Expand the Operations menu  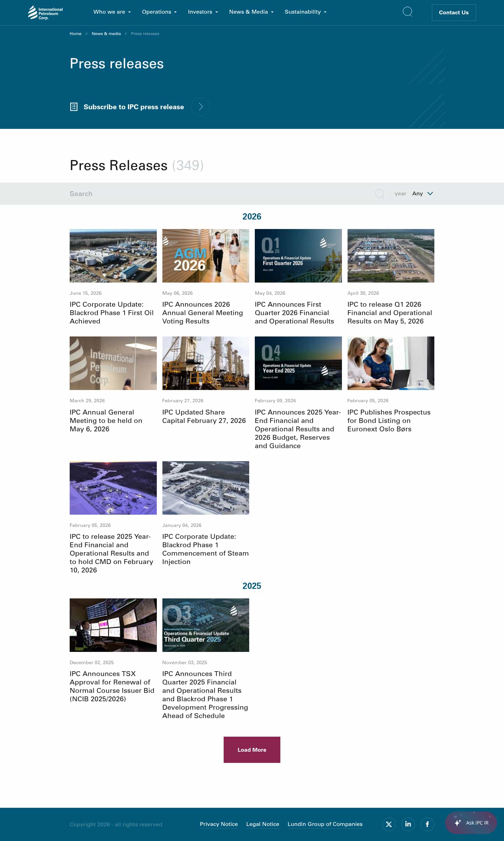tap(159, 12)
